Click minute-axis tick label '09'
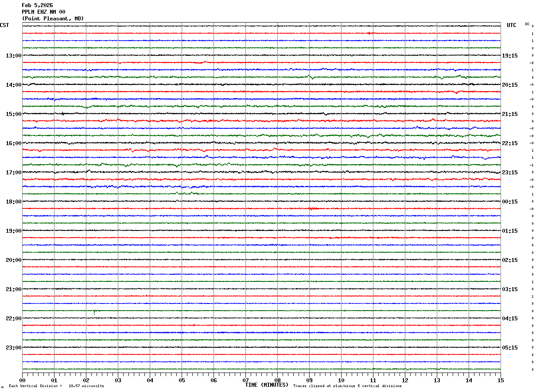The image size is (536, 392). coord(309,380)
